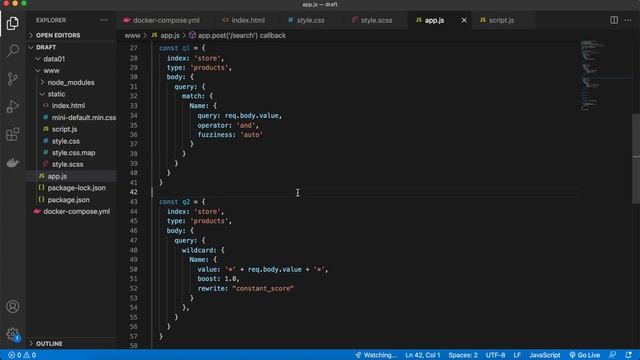Image resolution: width=640 pixels, height=360 pixels.
Task: Open index.html in the file tree
Action: (x=71, y=105)
